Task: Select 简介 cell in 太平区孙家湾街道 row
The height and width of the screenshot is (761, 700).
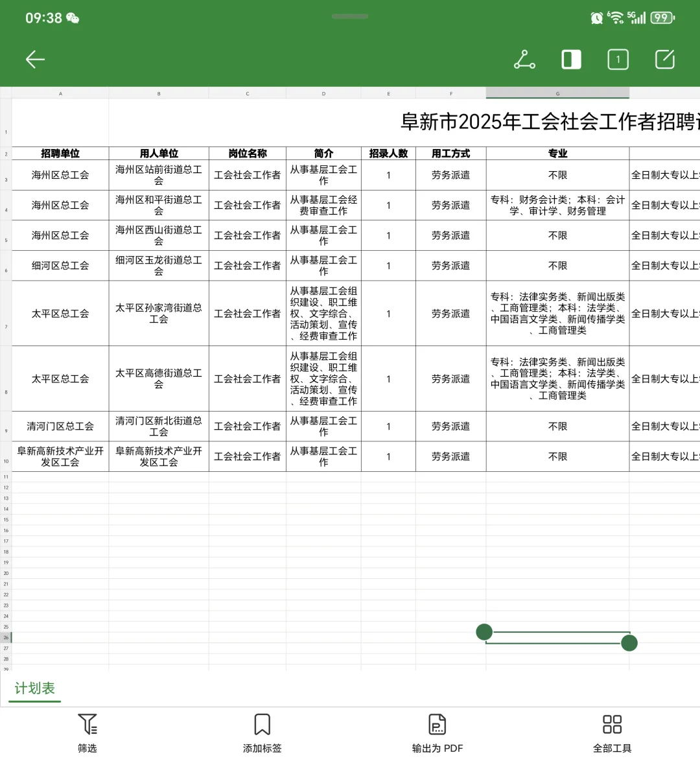Action: coord(324,314)
